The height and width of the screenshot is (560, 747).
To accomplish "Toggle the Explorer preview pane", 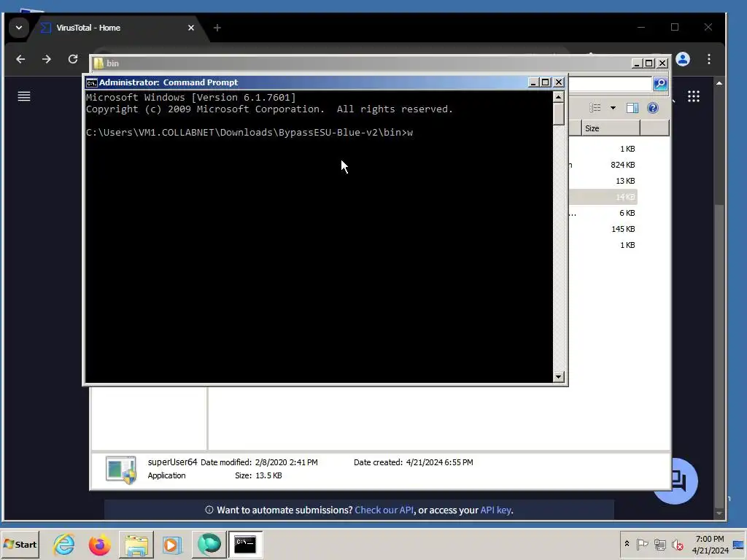I will (632, 108).
